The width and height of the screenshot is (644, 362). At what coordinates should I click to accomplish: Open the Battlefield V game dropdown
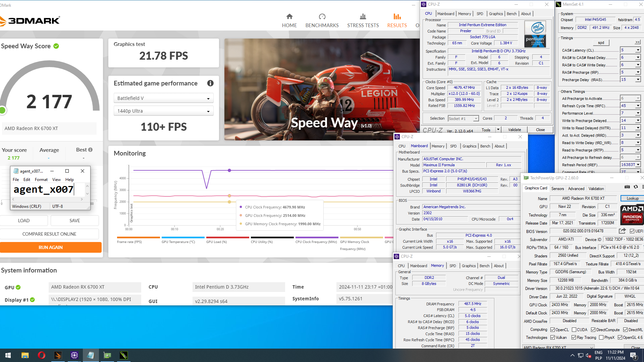(164, 98)
